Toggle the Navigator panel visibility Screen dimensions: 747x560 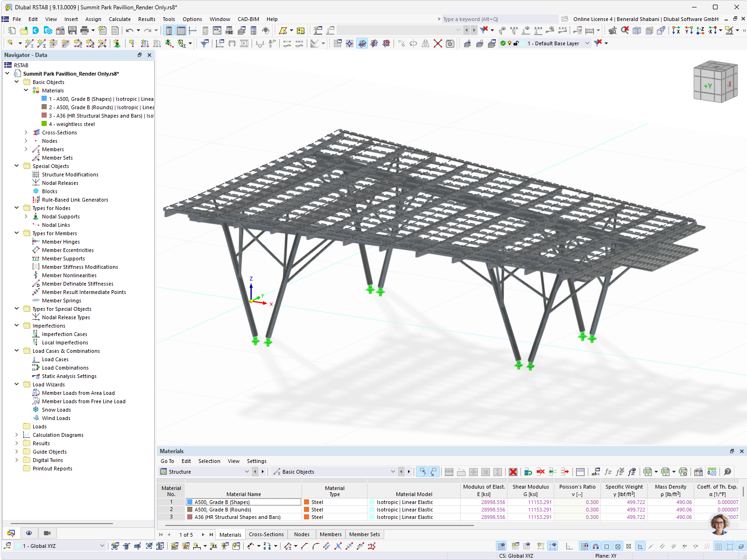point(169,30)
